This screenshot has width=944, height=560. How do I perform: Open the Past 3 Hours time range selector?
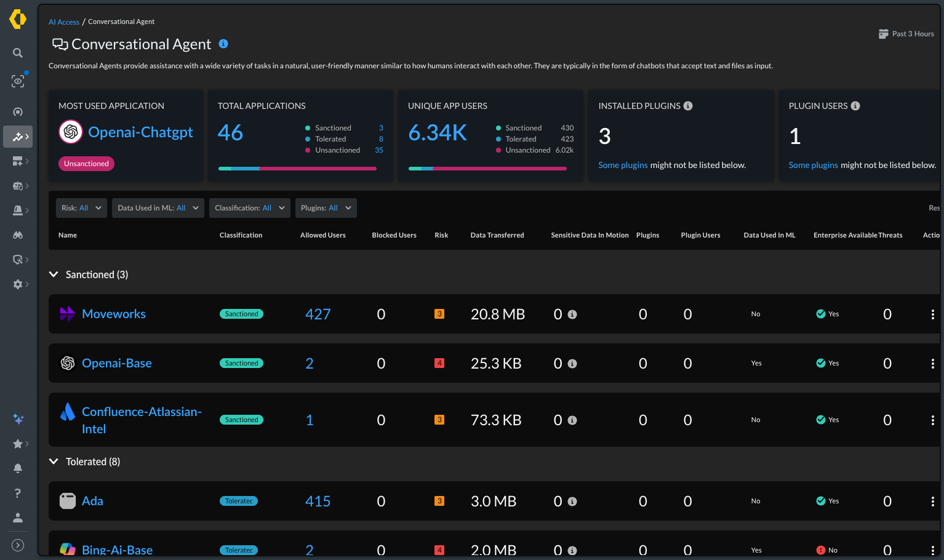pos(906,34)
